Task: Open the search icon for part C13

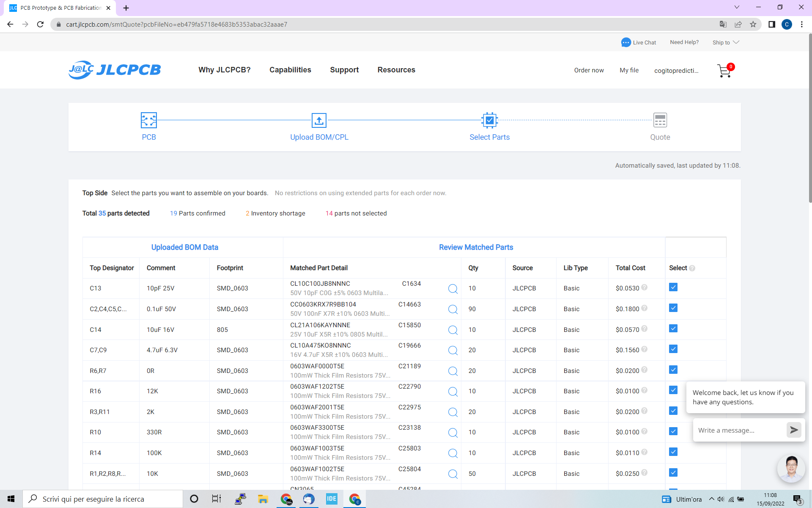Action: [x=453, y=288]
